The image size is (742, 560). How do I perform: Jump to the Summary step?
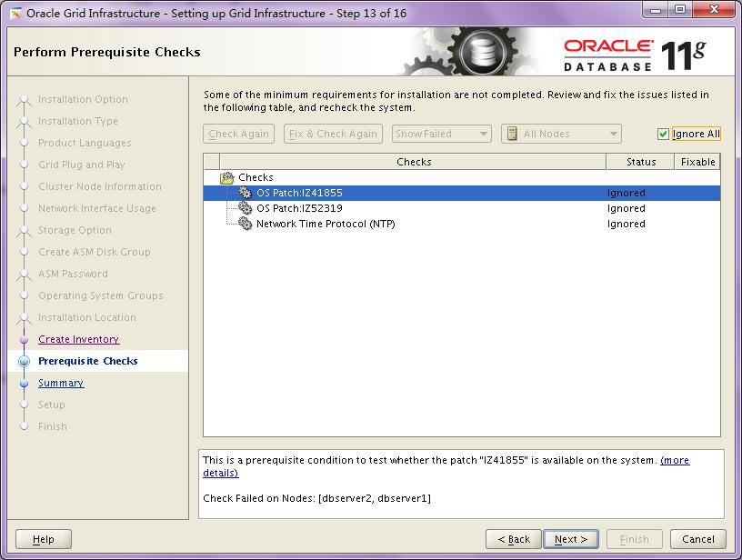click(61, 383)
